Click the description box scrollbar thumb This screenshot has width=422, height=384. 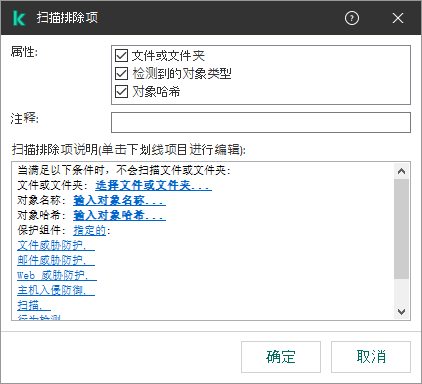coord(401,229)
